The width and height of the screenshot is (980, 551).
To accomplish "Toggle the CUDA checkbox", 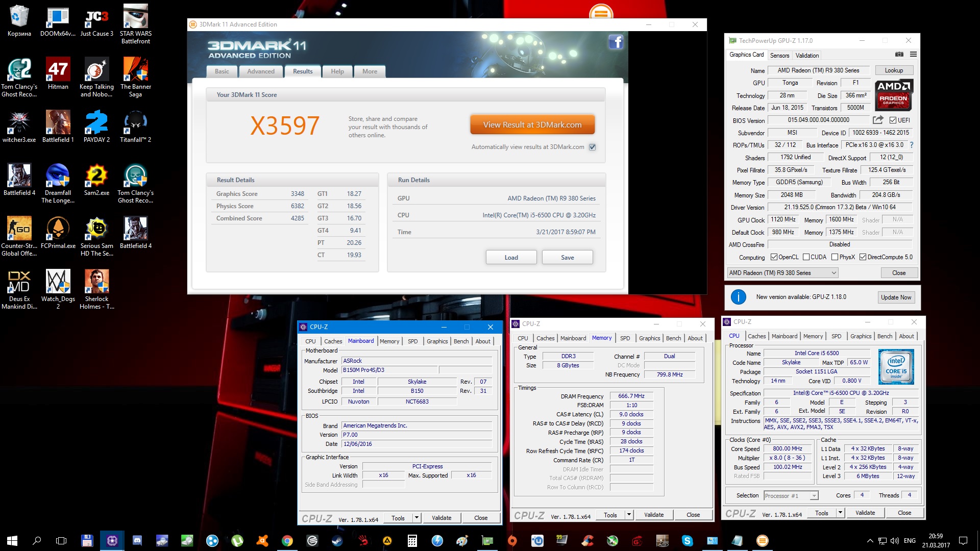I will (x=806, y=257).
